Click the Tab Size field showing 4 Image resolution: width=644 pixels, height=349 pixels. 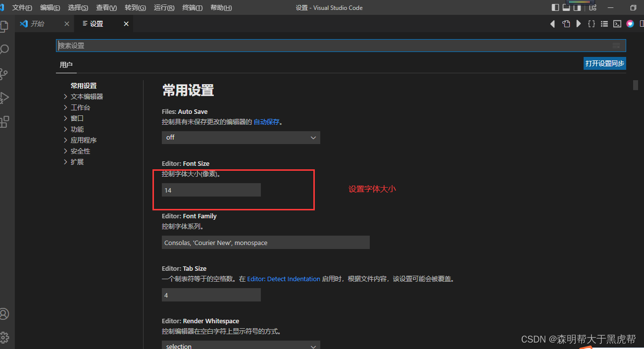(211, 295)
